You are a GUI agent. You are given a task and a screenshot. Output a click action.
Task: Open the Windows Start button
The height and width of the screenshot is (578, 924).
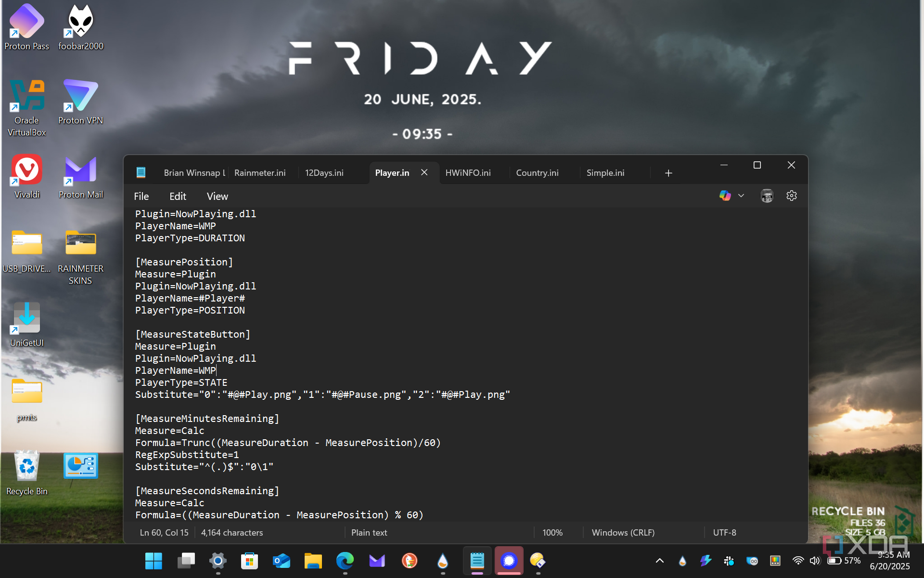[154, 561]
